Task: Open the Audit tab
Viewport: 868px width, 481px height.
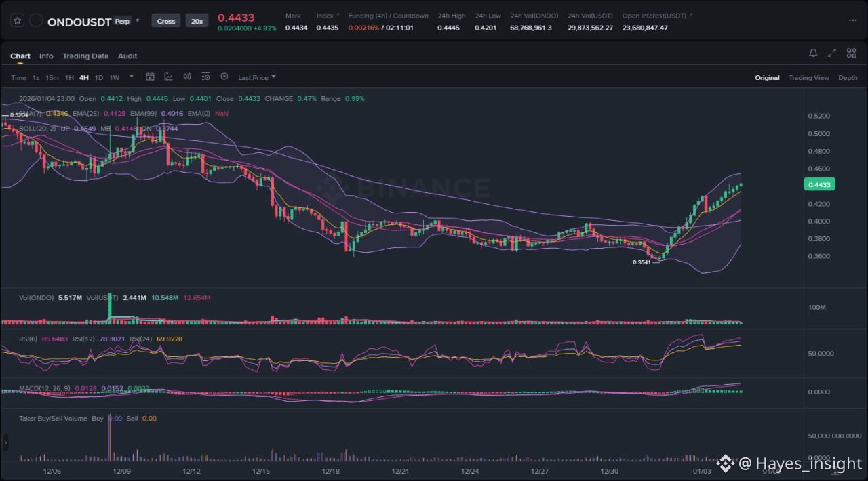Action: [127, 56]
